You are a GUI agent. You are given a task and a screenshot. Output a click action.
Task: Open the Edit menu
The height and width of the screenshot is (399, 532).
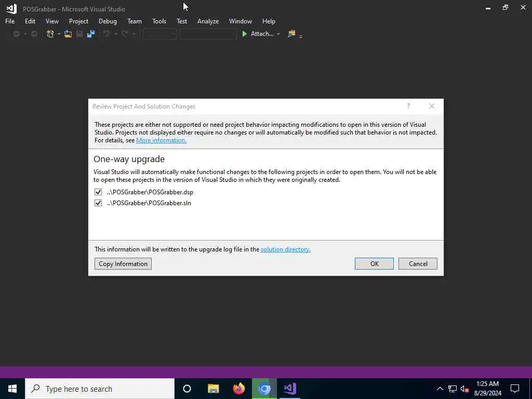point(30,21)
